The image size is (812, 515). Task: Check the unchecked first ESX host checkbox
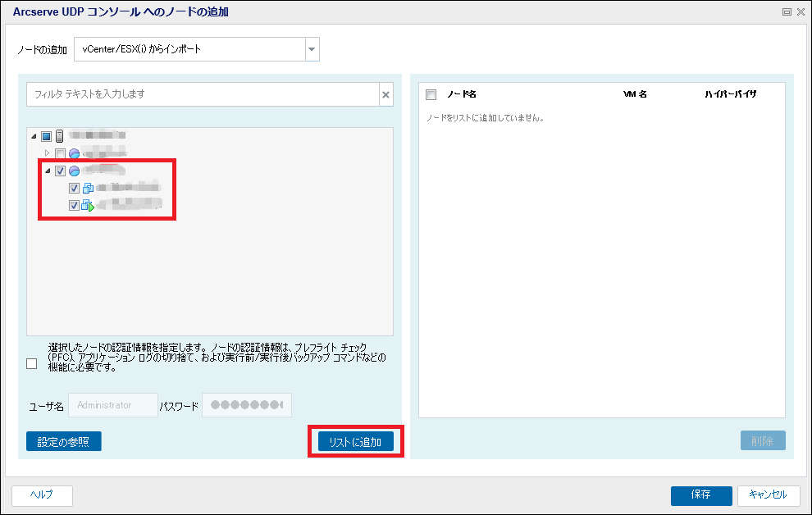[60, 153]
